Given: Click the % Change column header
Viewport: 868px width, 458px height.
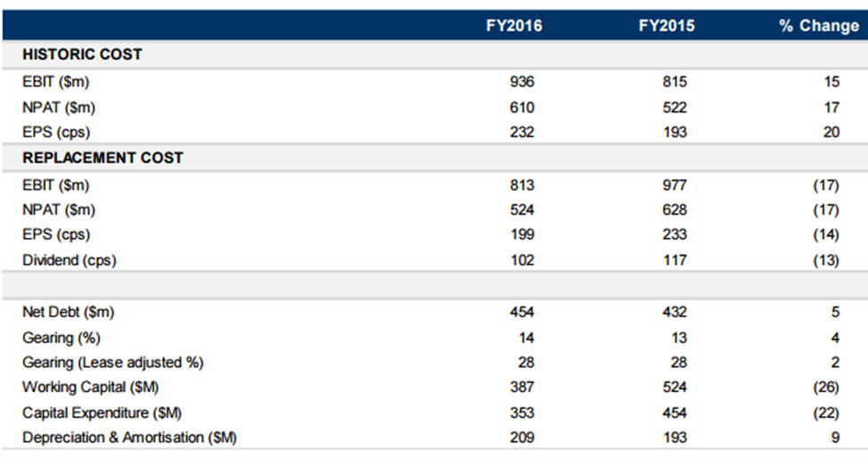Looking at the screenshot, I should click(819, 26).
